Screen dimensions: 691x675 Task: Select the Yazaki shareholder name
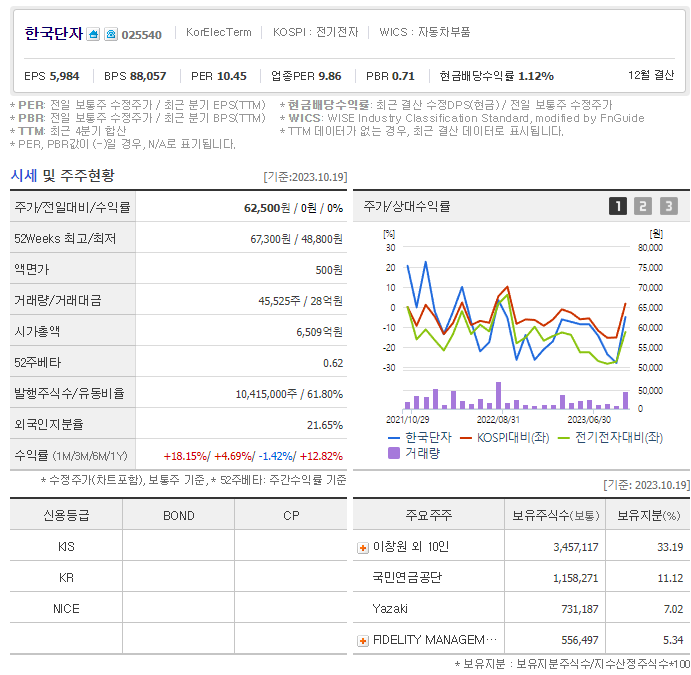(390, 609)
